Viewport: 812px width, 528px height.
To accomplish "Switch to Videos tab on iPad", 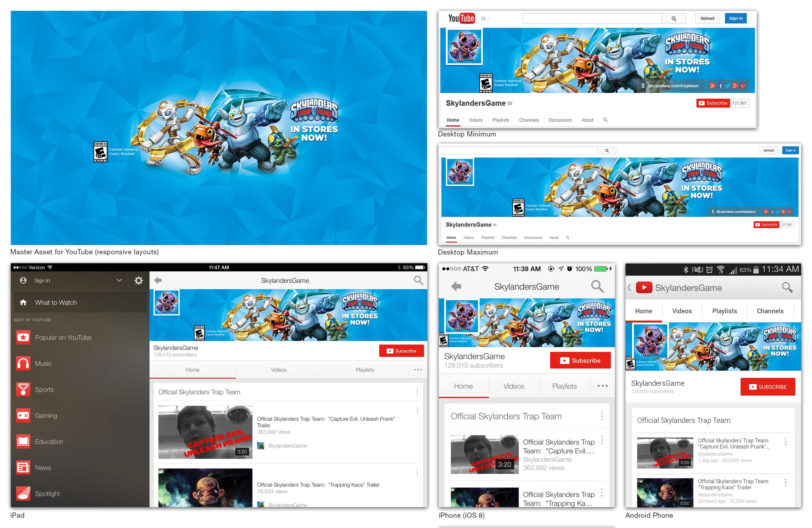I will point(279,370).
